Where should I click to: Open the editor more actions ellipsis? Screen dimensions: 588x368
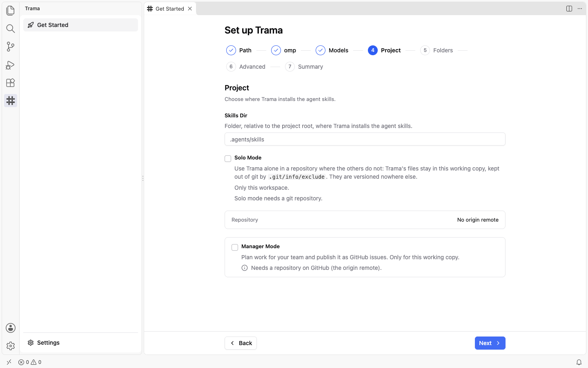click(580, 9)
